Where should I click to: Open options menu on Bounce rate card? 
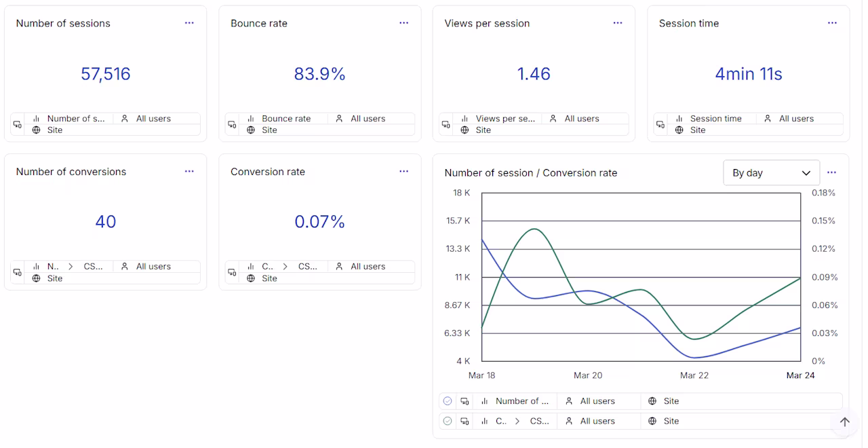coord(403,23)
